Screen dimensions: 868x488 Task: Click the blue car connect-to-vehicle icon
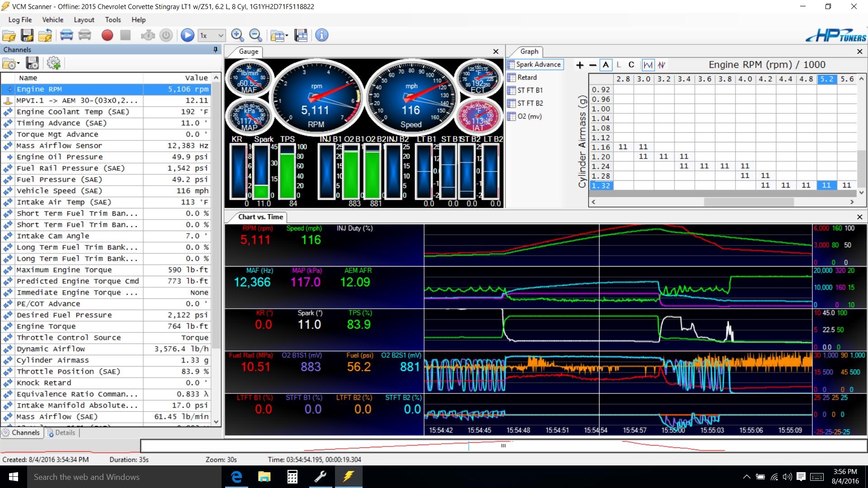click(x=66, y=35)
